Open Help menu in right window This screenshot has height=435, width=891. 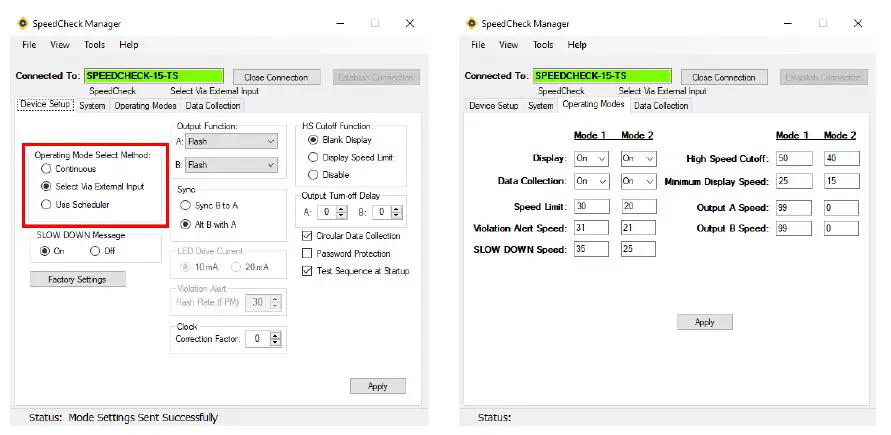click(x=577, y=45)
